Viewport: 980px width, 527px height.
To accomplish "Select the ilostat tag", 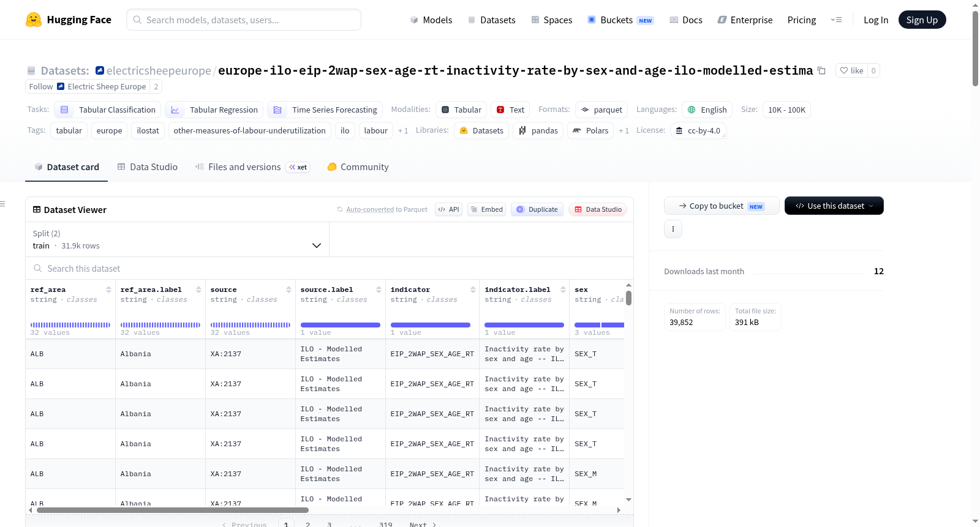I will pos(148,130).
